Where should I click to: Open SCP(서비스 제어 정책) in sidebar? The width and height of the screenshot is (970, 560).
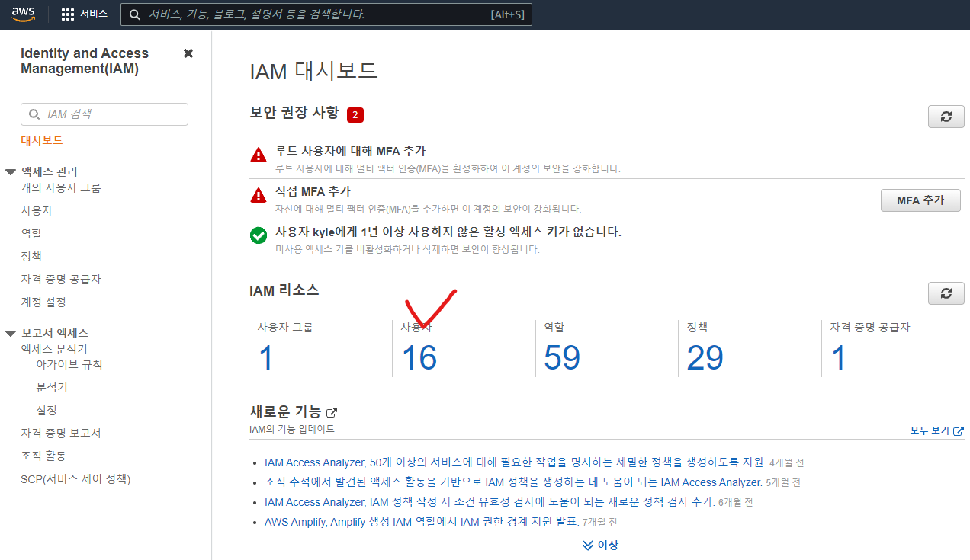75,478
